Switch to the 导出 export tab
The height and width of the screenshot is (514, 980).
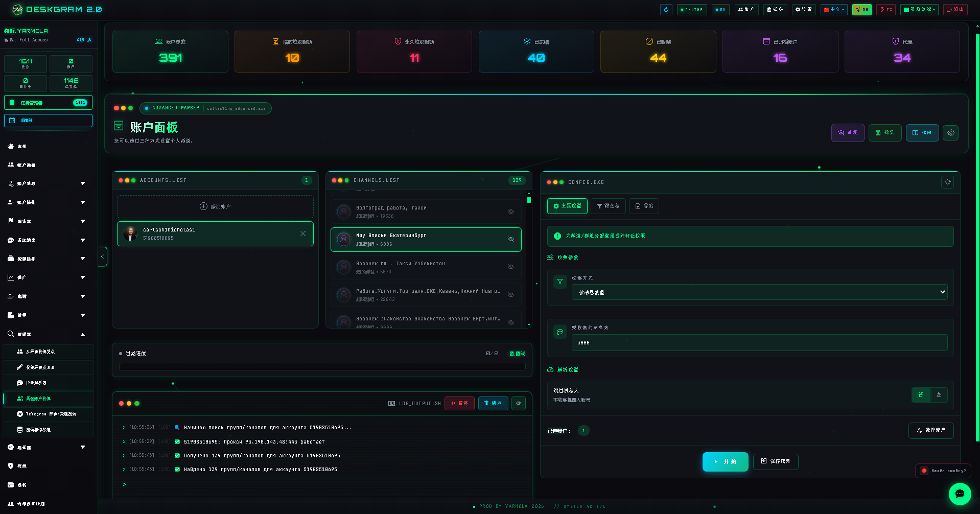pyautogui.click(x=644, y=206)
